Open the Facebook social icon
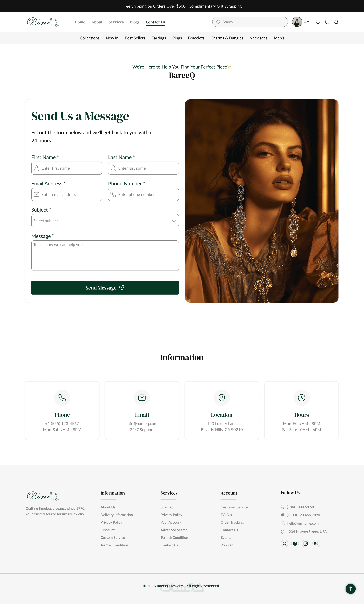Screen dimensions: 364x604 pyautogui.click(x=295, y=543)
